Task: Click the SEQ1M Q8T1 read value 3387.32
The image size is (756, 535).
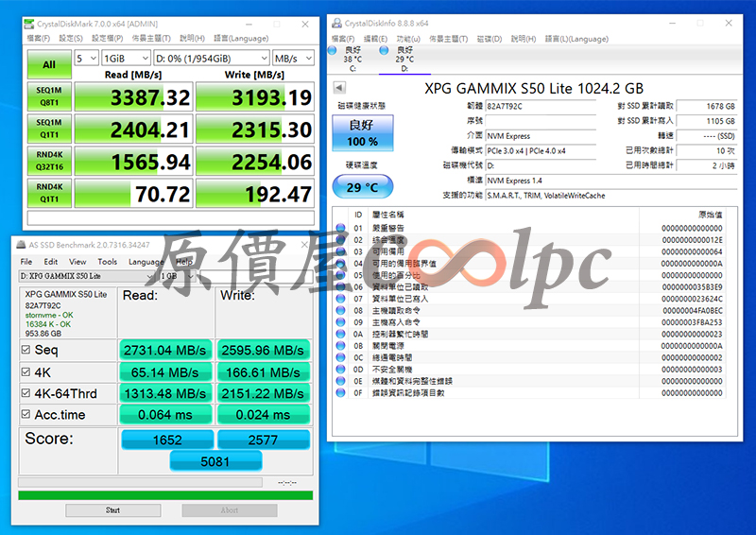Action: 133,97
